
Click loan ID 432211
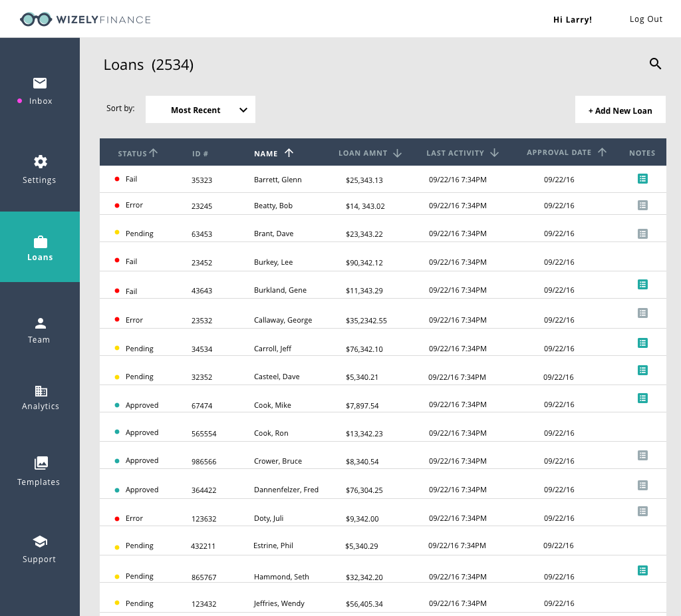coord(203,546)
